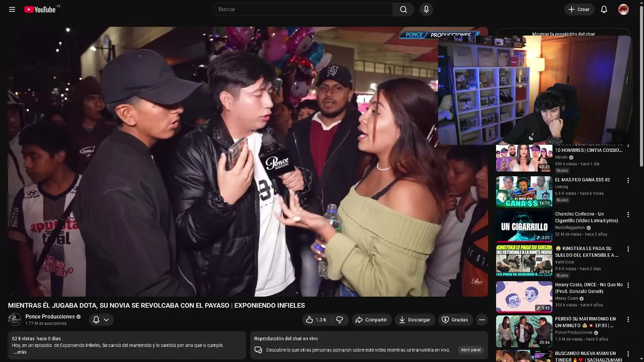Click the search magnifier button
Image resolution: width=644 pixels, height=362 pixels.
coord(404,10)
